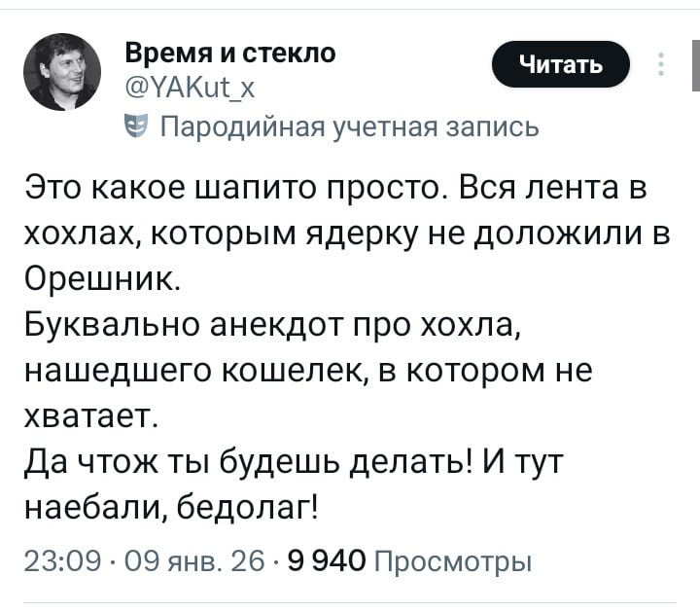Click the Пародийная учетная запись label

pyautogui.click(x=347, y=127)
